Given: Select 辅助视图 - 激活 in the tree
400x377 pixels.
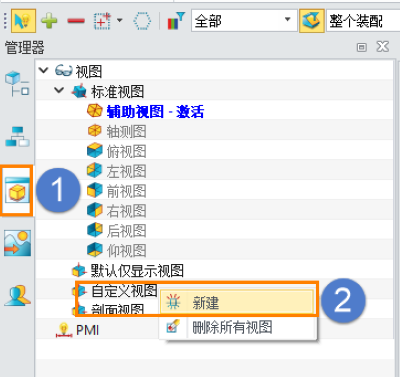Looking at the screenshot, I should click(155, 111).
